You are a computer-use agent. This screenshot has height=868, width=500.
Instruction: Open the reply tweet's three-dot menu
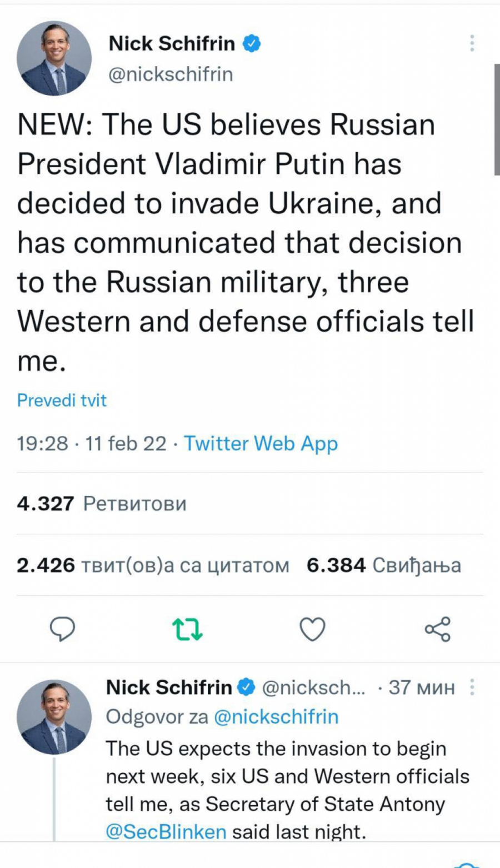pos(472,688)
